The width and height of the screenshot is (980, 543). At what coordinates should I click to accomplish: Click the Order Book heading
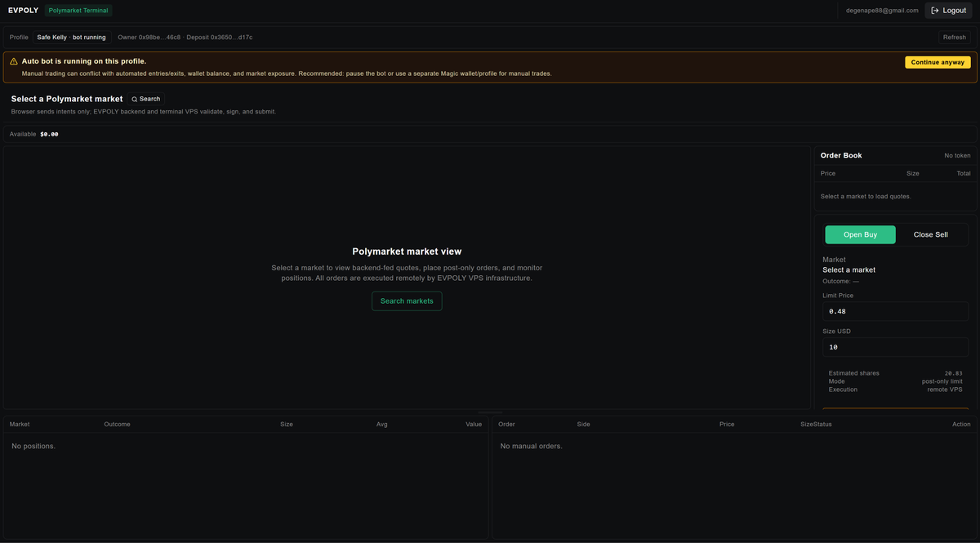(841, 155)
